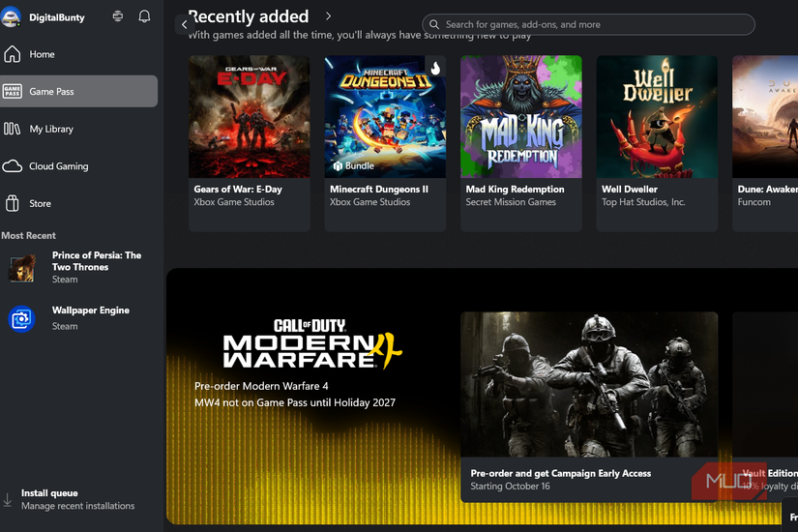Click the Bundle icon on Minecraft Dungeons II
This screenshot has width=798, height=532.
point(338,166)
